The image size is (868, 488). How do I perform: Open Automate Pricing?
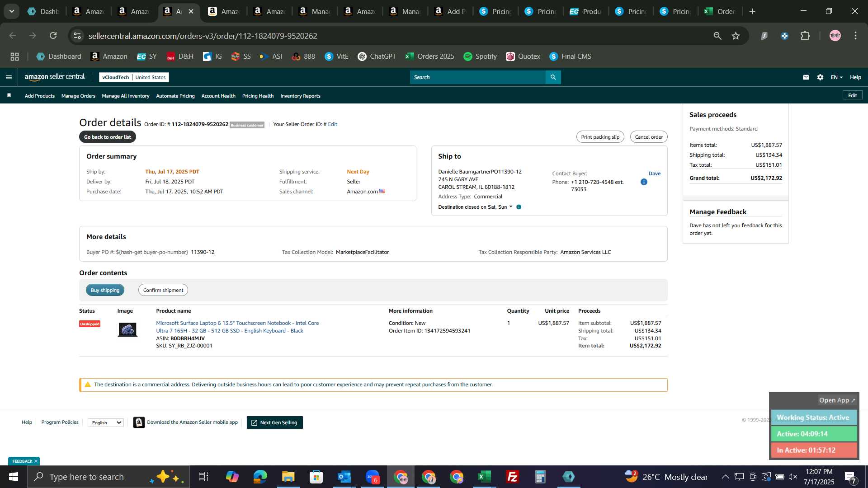[175, 96]
